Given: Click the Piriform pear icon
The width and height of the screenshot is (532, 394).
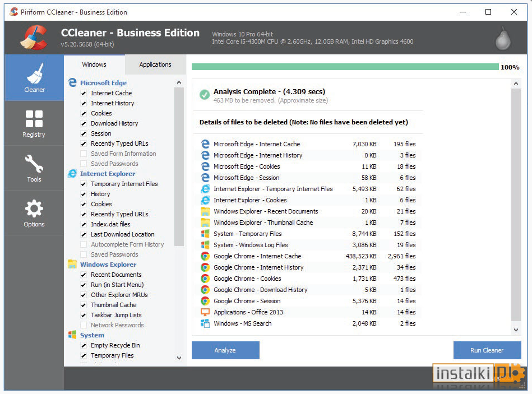Looking at the screenshot, I should [503, 39].
